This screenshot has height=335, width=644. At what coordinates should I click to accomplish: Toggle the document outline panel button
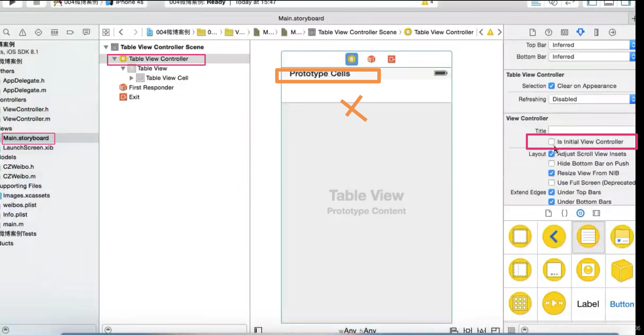[258, 330]
